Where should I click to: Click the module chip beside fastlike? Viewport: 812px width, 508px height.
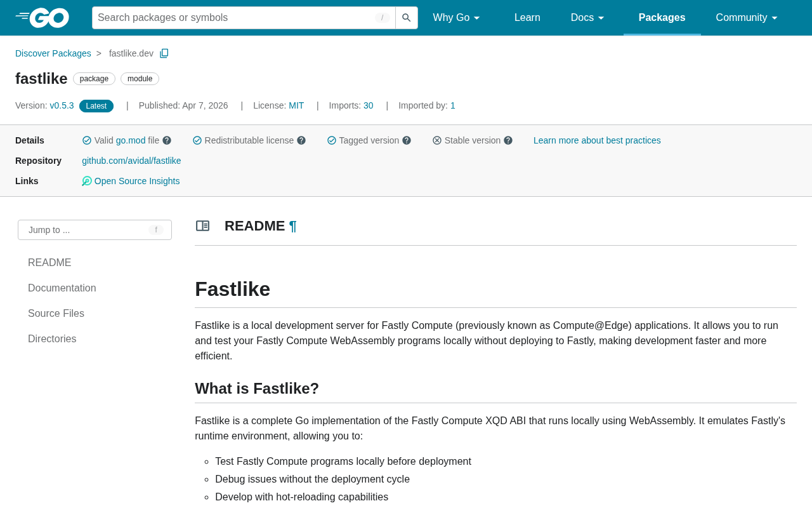140,79
